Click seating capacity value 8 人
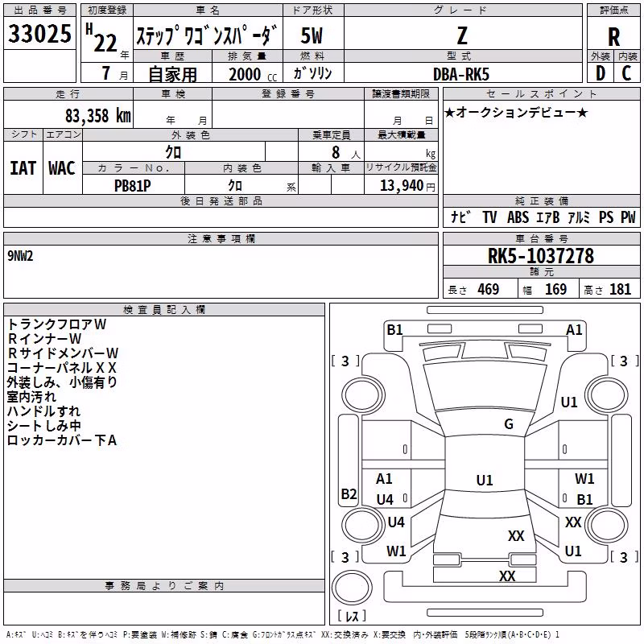 tap(346, 153)
